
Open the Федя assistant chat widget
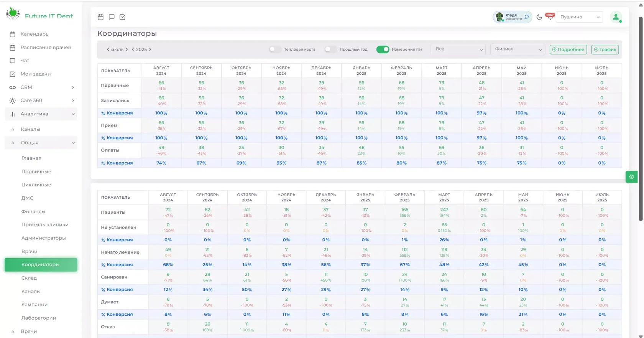tap(512, 17)
